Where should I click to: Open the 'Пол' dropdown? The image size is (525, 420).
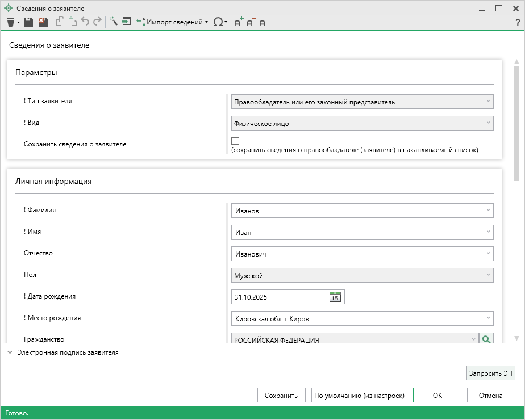362,276
